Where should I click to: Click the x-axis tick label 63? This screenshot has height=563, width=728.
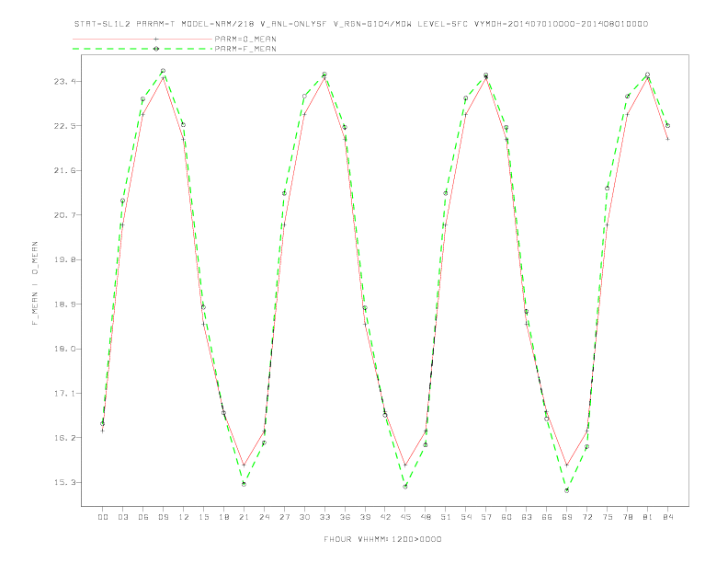tap(527, 517)
